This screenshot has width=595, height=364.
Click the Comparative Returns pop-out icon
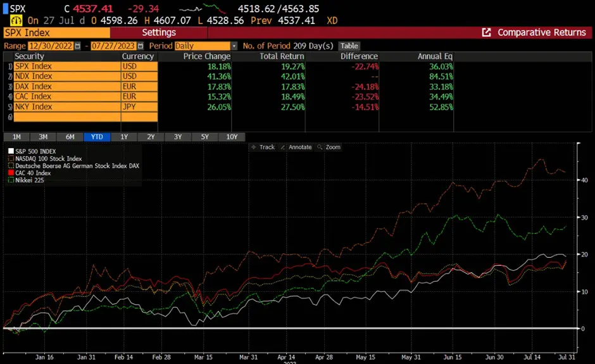point(486,32)
